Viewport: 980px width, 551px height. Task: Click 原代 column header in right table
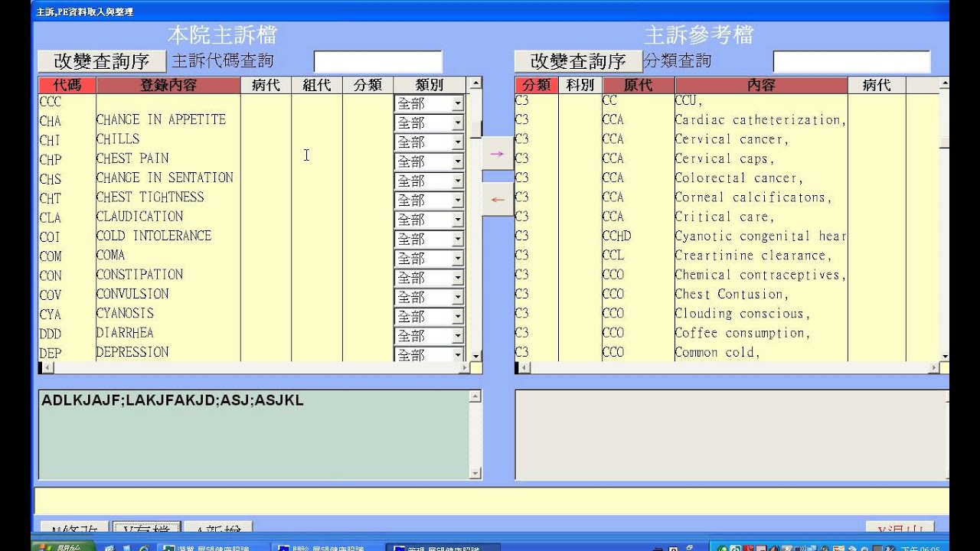tap(639, 85)
